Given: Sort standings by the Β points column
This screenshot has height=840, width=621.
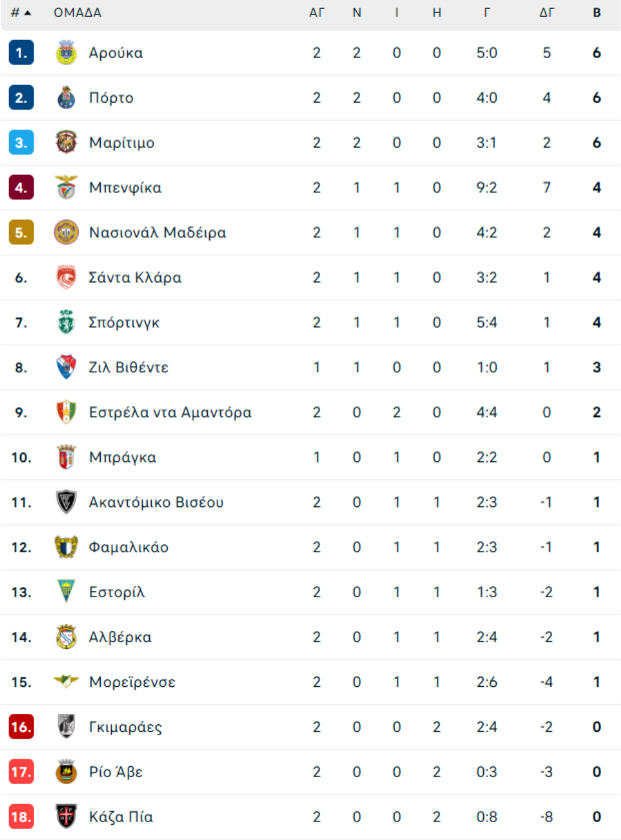Looking at the screenshot, I should pos(597,13).
